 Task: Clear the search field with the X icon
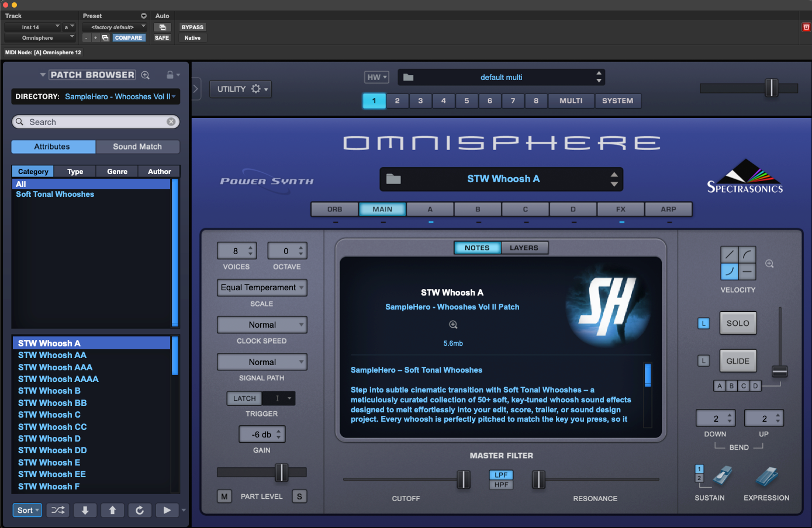(171, 121)
